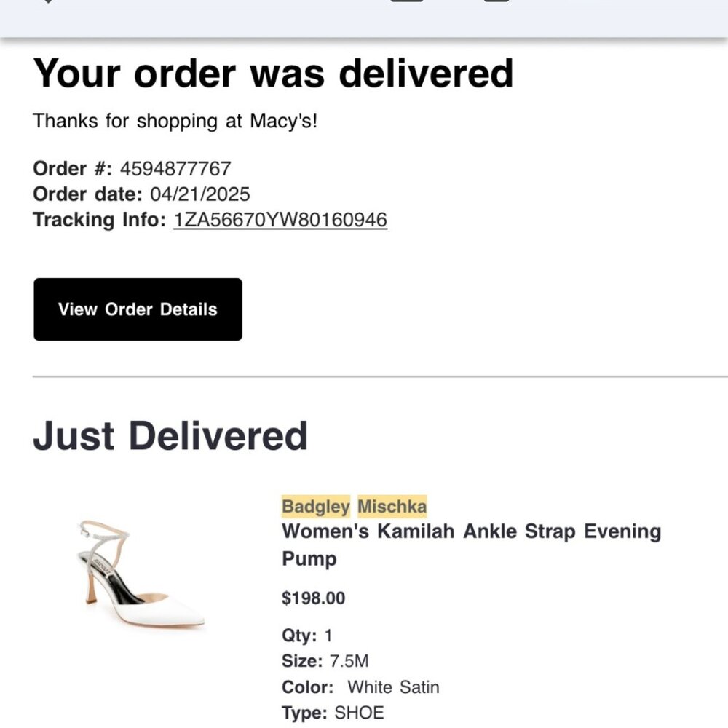Click the 'Order #:' label

pyautogui.click(x=73, y=169)
